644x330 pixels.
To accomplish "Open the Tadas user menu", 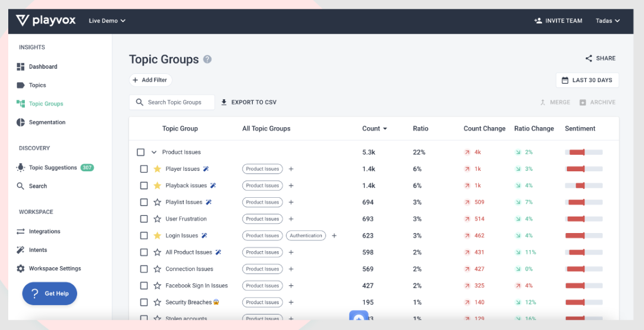I will coord(608,20).
